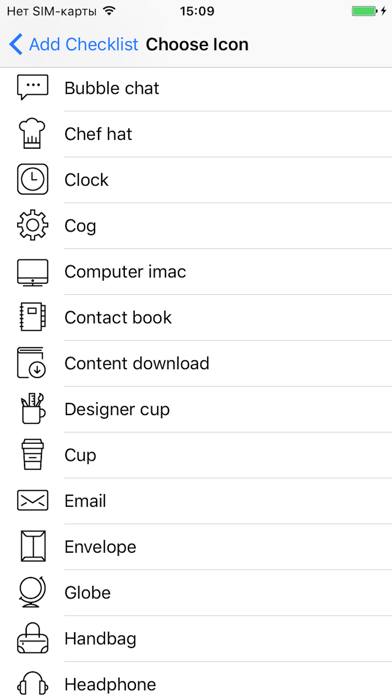Viewport: 392px width, 696px height.
Task: Tap the back chevron arrow
Action: pyautogui.click(x=16, y=44)
